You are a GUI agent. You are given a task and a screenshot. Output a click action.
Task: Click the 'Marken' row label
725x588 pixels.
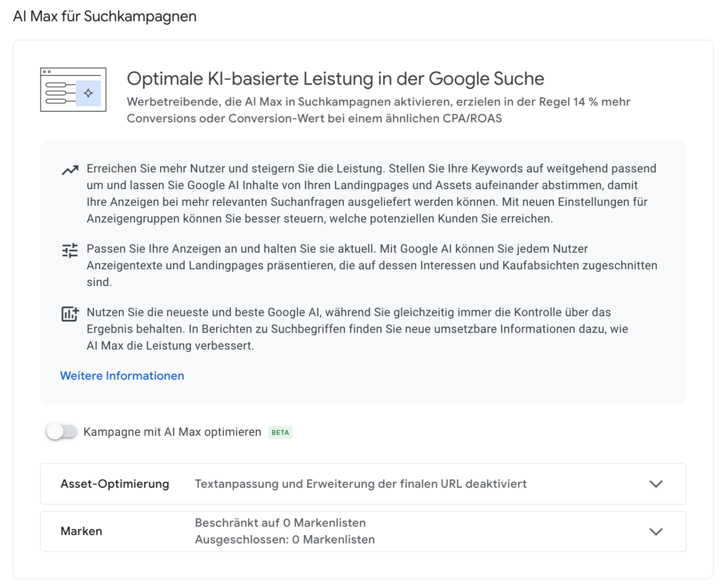click(x=81, y=531)
